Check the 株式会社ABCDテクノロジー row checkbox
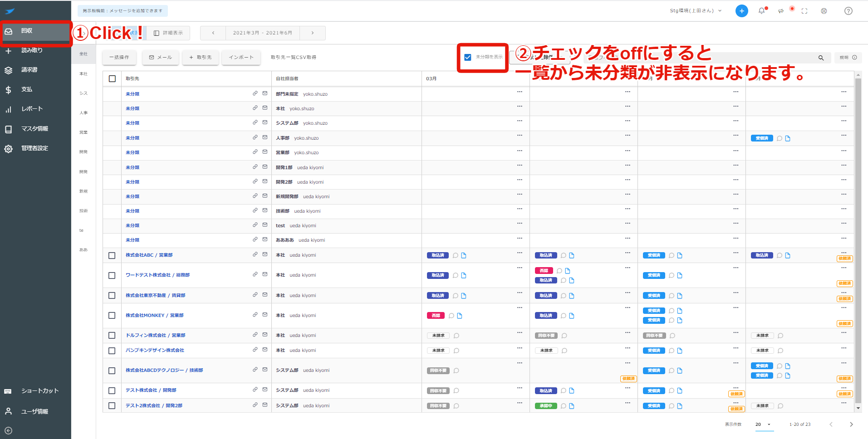This screenshot has width=868, height=439. coord(112,371)
